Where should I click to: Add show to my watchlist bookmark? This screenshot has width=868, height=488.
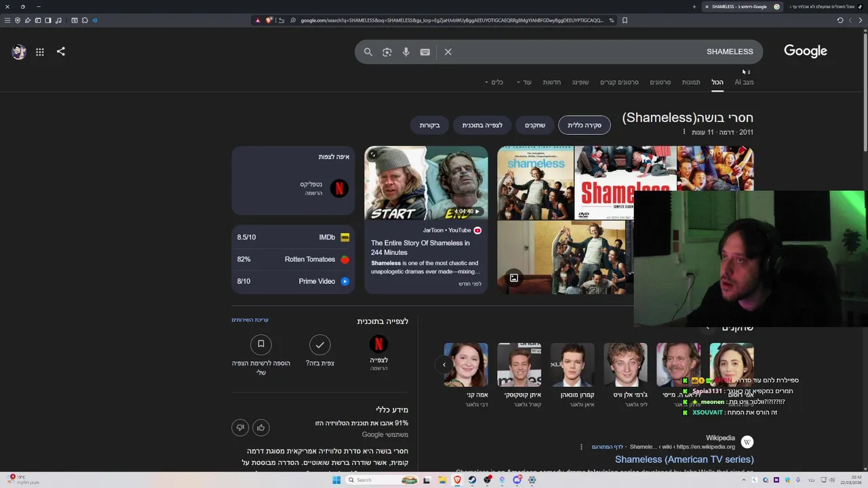click(x=261, y=344)
